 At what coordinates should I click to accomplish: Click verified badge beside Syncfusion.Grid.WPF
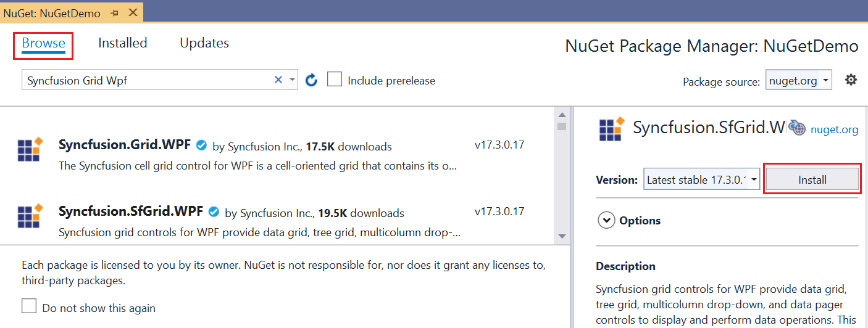[201, 146]
